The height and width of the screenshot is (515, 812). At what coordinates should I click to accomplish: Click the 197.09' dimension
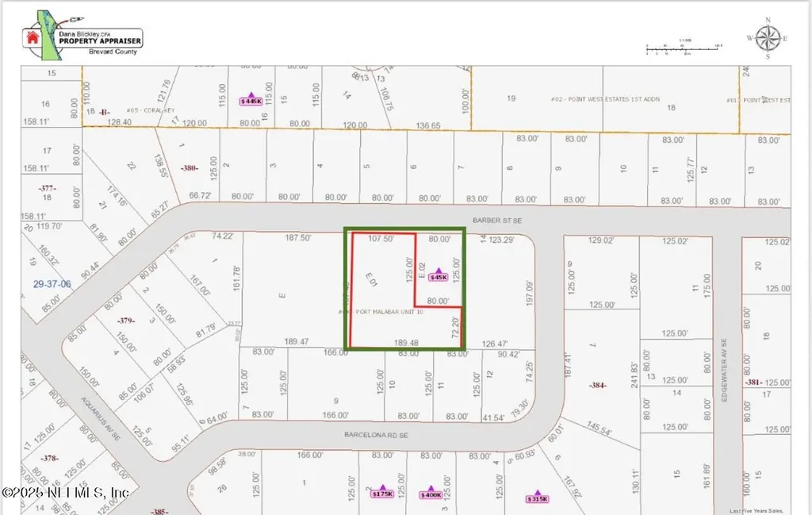[529, 293]
